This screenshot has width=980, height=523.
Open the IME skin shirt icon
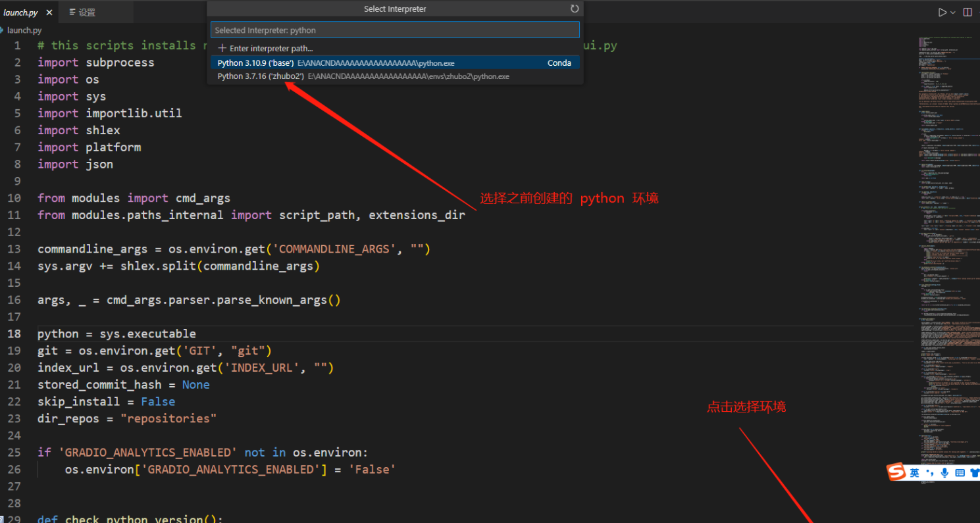pos(974,473)
